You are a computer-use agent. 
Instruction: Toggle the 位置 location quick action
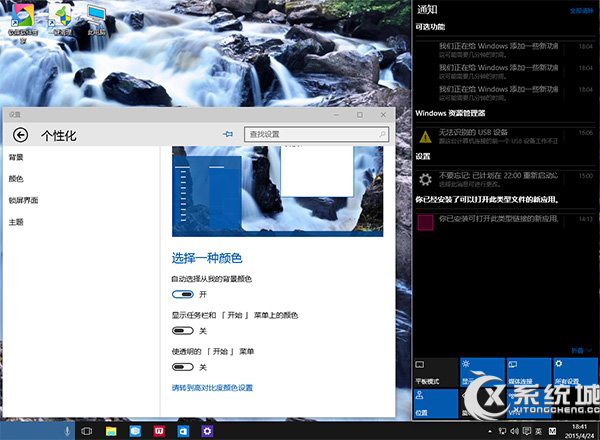[436, 403]
